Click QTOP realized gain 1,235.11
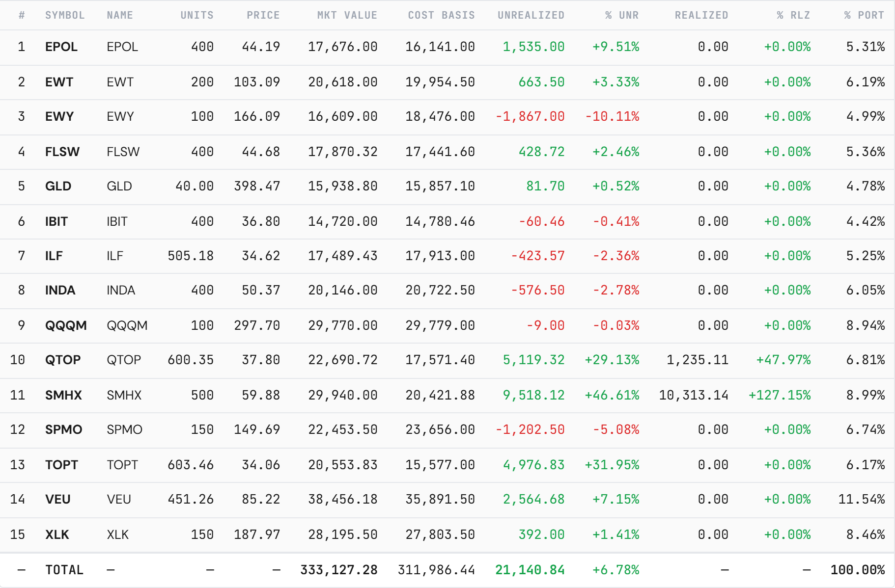The height and width of the screenshot is (588, 895). 698,360
